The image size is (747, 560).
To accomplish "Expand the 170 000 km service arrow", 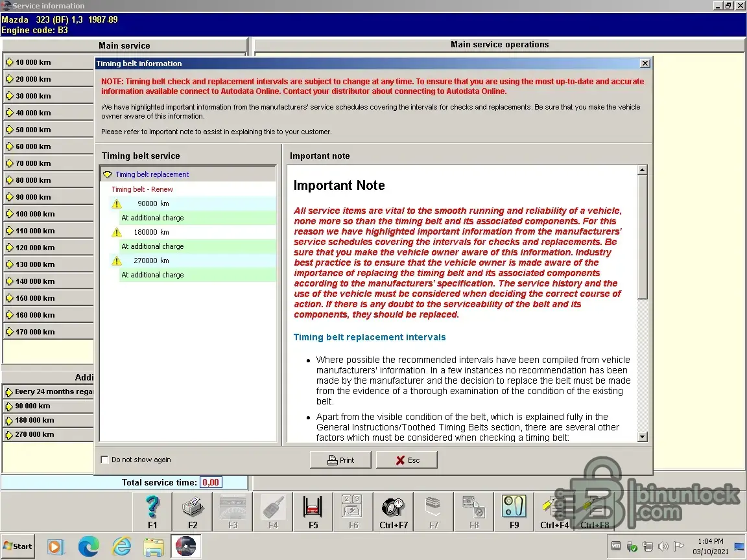I will (10, 331).
